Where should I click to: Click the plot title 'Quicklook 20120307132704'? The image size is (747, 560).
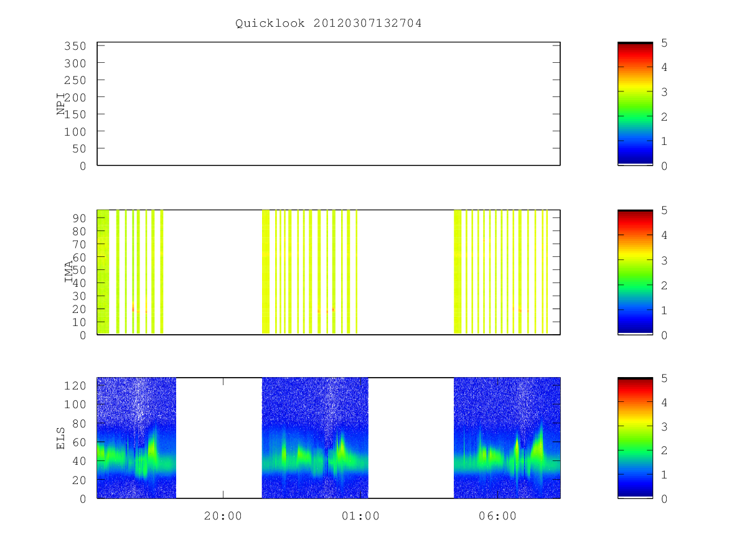(329, 23)
